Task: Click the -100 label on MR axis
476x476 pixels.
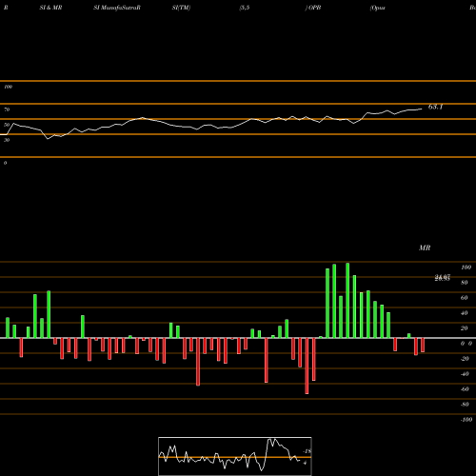Action: pyautogui.click(x=466, y=420)
